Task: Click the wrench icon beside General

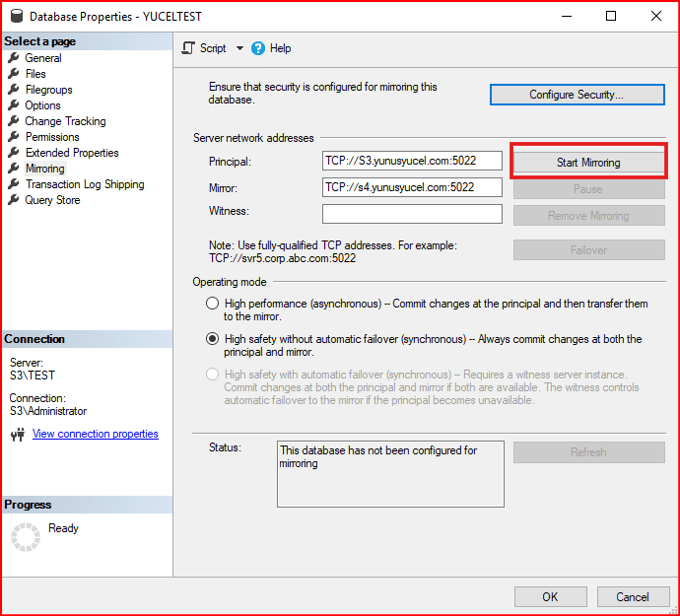Action: 14,58
